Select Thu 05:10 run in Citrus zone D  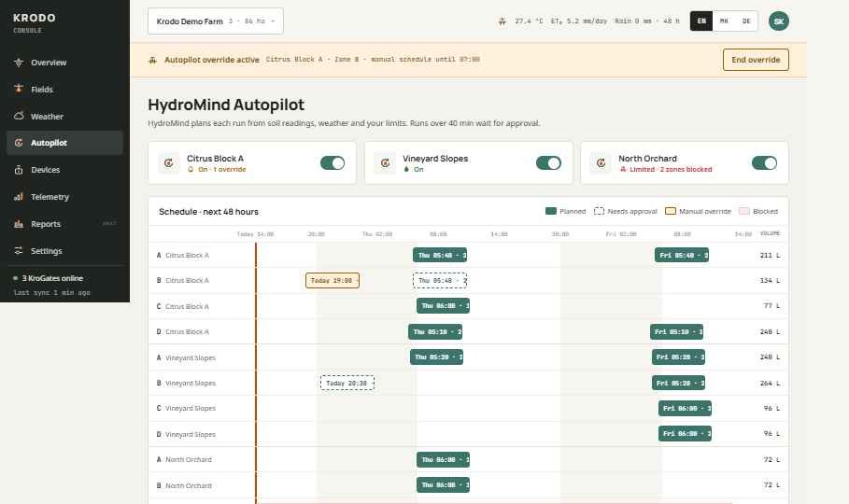pos(435,332)
